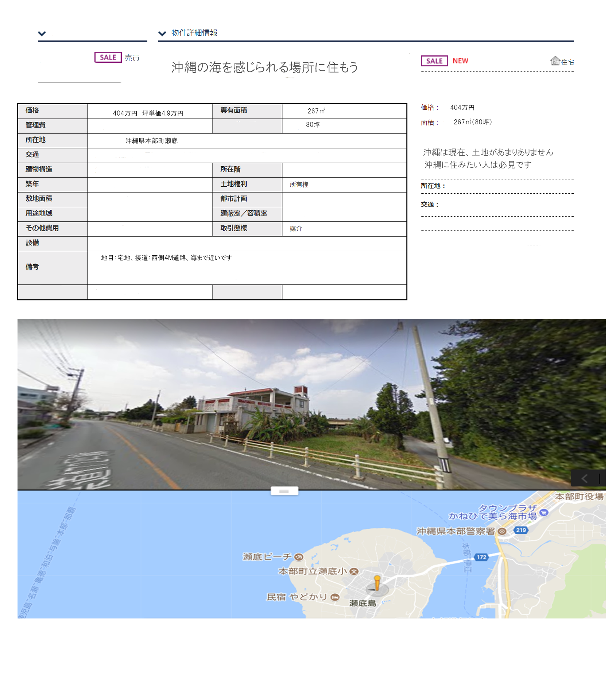Click the orange Street View pegman pin
616x675 pixels.
coord(377,582)
